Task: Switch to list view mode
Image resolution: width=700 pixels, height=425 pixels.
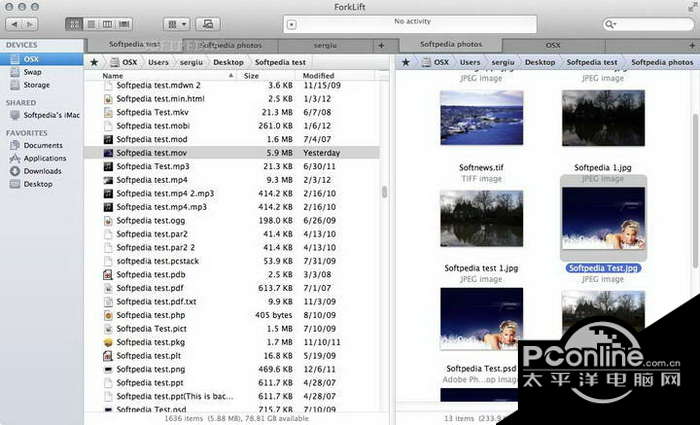Action: click(91, 24)
